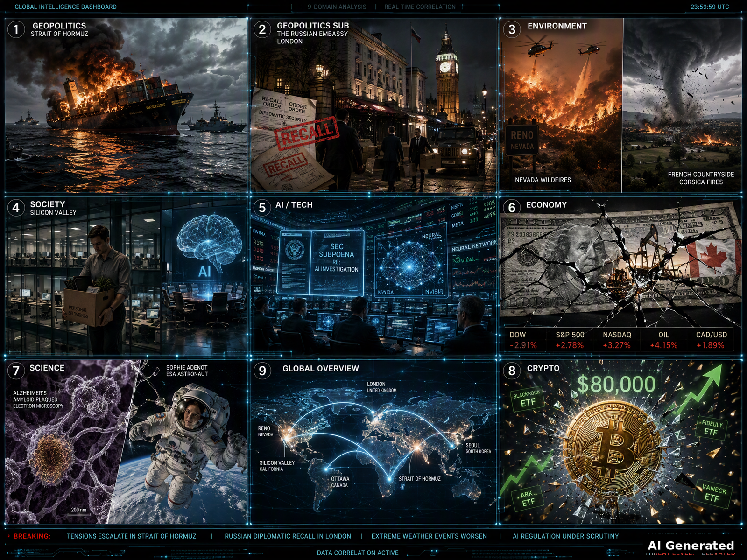Click the number 8 Crypto badge

(x=512, y=371)
